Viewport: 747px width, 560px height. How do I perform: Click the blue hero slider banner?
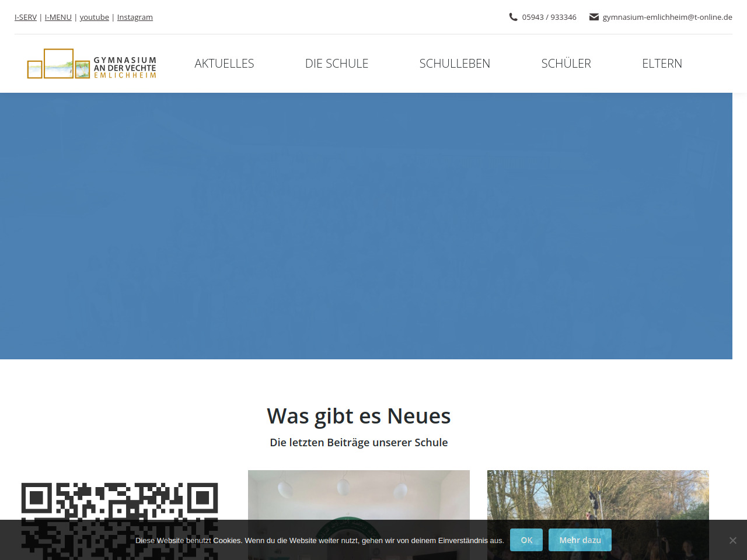366,226
